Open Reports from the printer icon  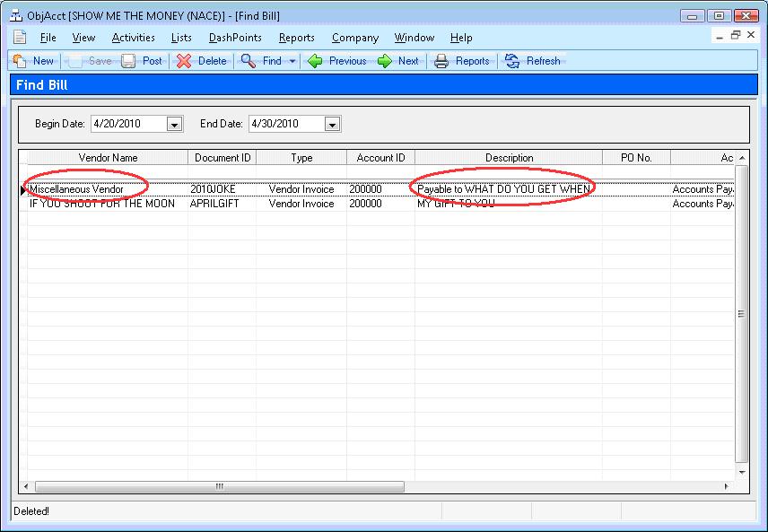tap(441, 61)
